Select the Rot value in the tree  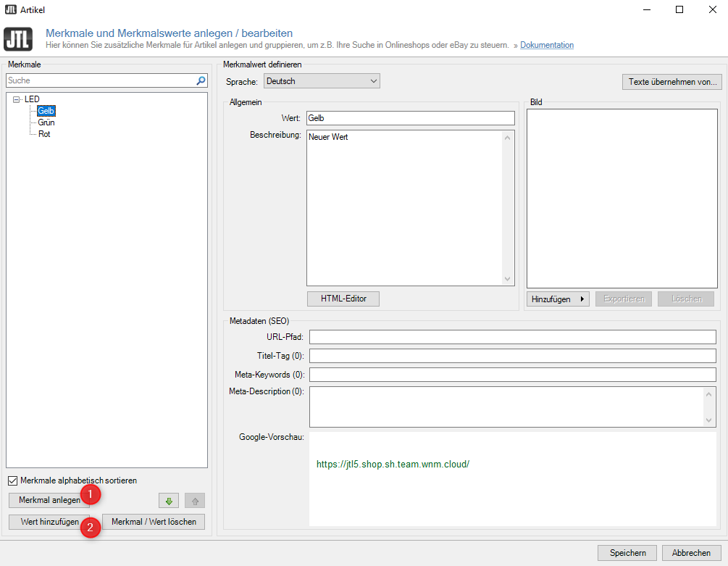44,134
